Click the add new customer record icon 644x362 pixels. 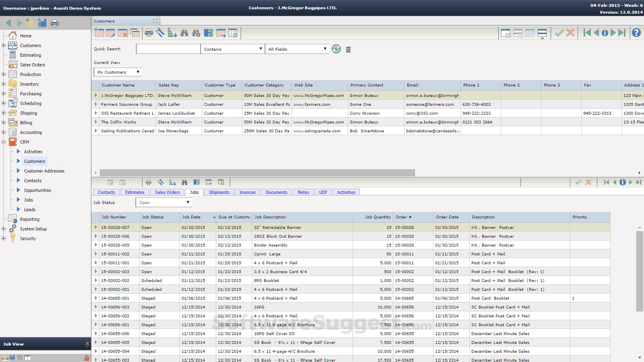coord(99,33)
